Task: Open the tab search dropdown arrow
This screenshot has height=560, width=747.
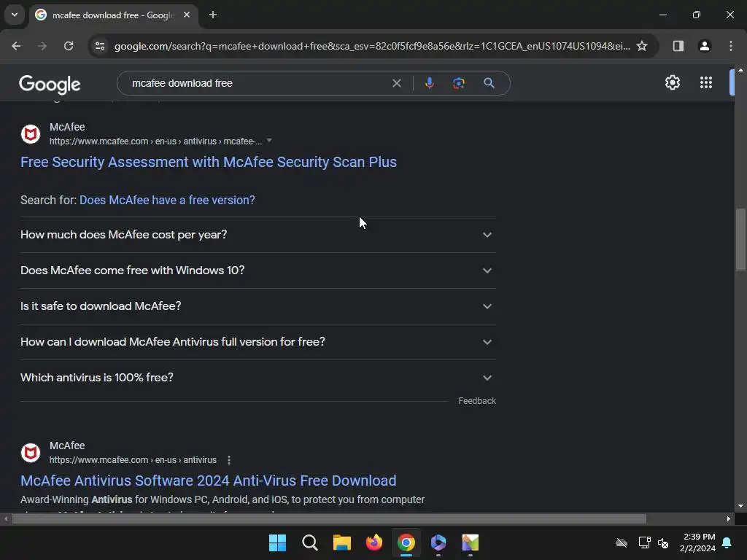Action: click(15, 15)
